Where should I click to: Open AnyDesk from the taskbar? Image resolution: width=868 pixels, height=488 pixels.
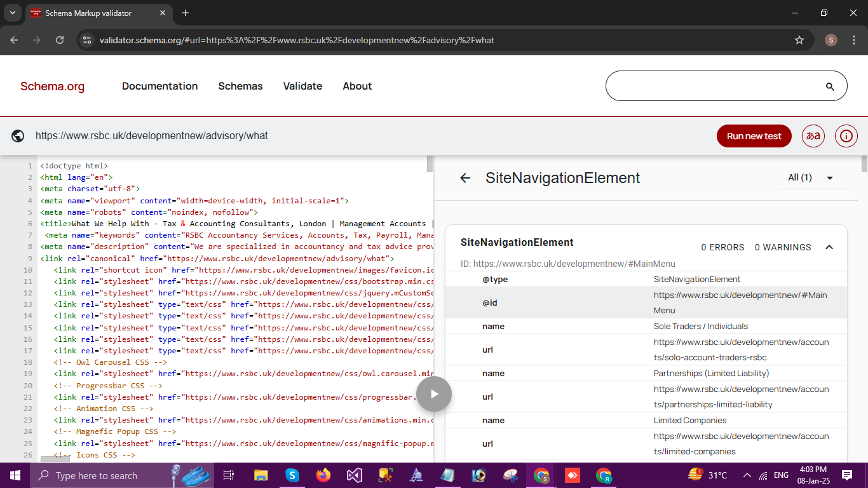[571, 475]
